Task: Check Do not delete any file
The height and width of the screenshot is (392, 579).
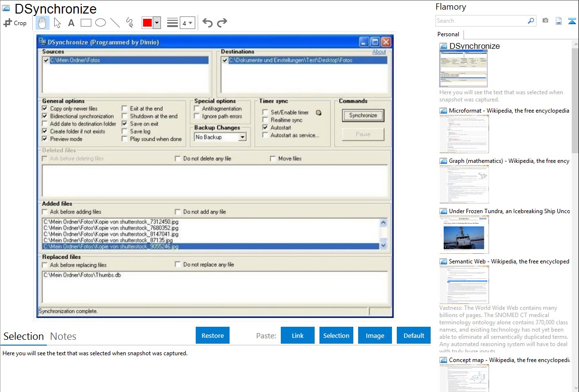Action: pyautogui.click(x=178, y=159)
